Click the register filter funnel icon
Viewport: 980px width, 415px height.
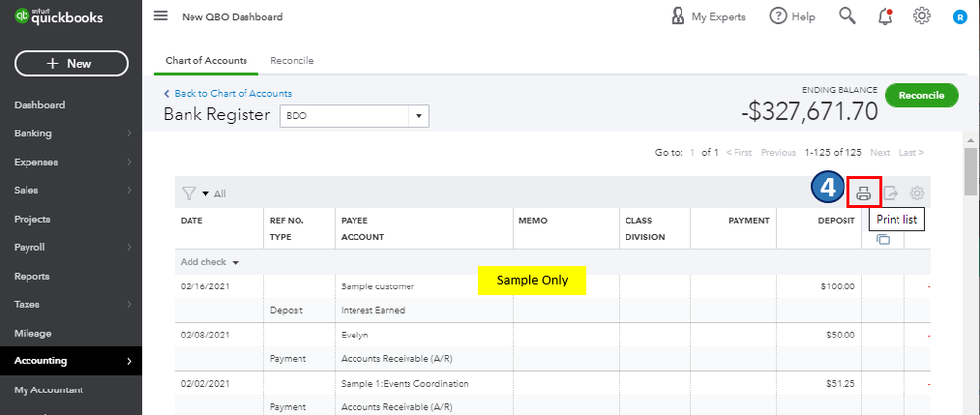pos(190,194)
